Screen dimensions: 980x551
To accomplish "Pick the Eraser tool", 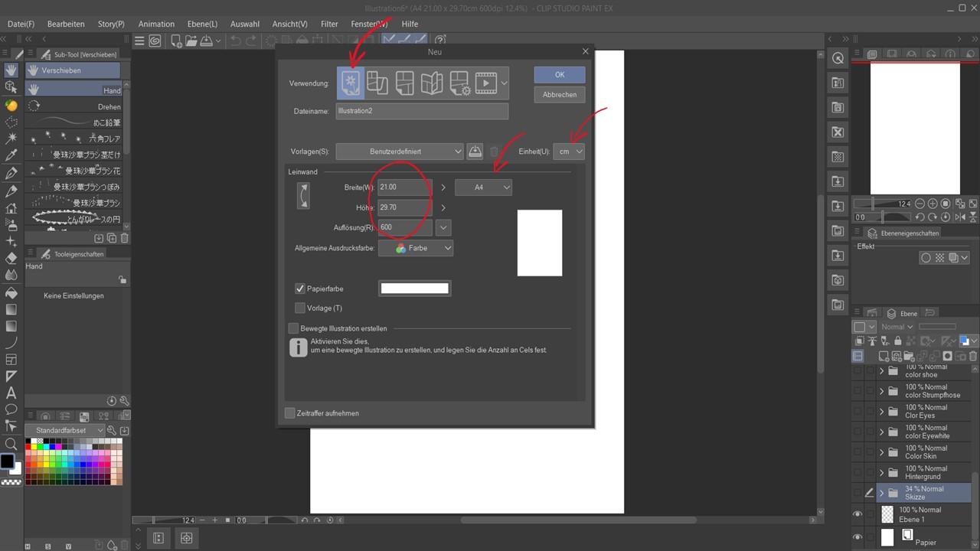I will pyautogui.click(x=11, y=258).
